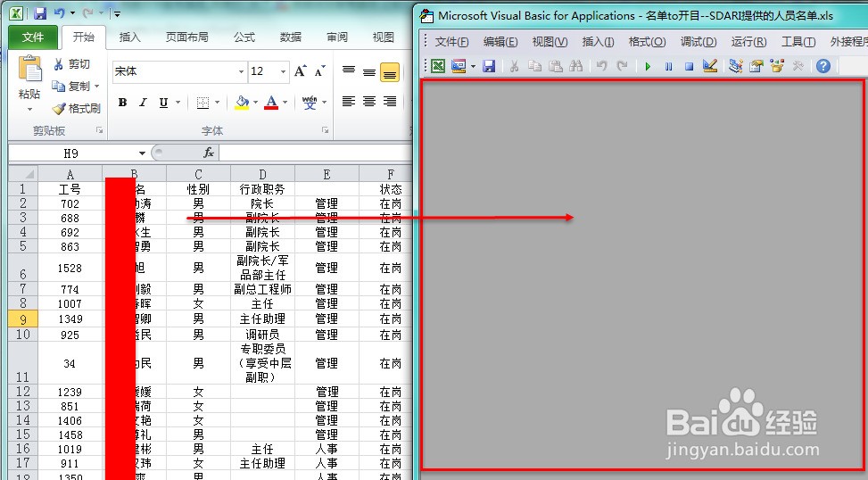Viewport: 868px width, 480px height.
Task: Click the Insert UserForm icon in VBA
Action: coord(459,66)
